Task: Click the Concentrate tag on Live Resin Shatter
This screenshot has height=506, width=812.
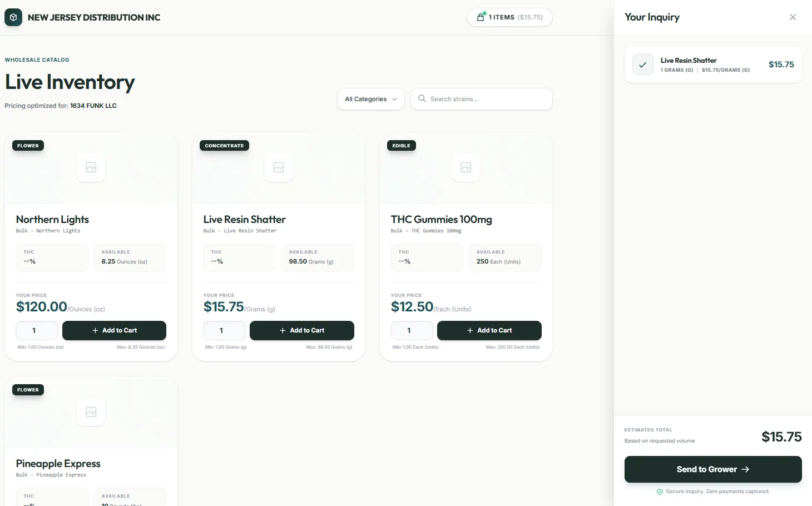Action: (x=224, y=146)
